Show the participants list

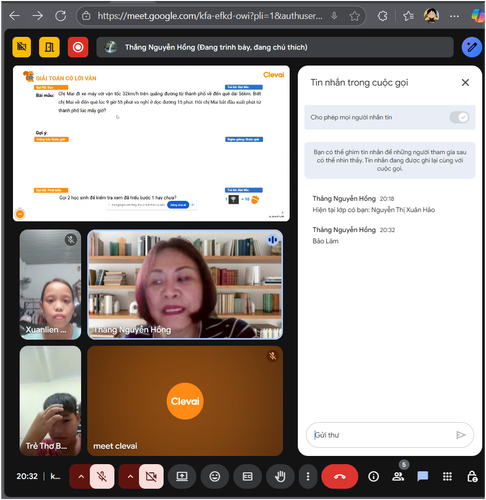pyautogui.click(x=398, y=476)
